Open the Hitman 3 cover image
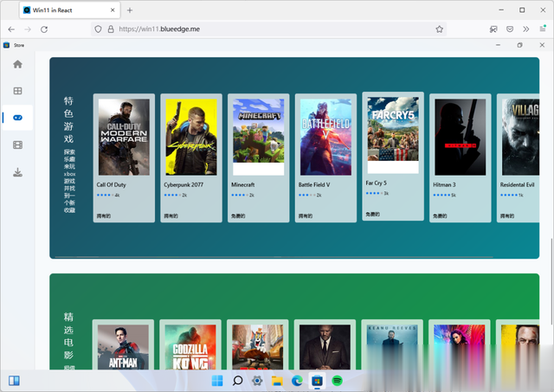The image size is (554, 392). coord(461,137)
